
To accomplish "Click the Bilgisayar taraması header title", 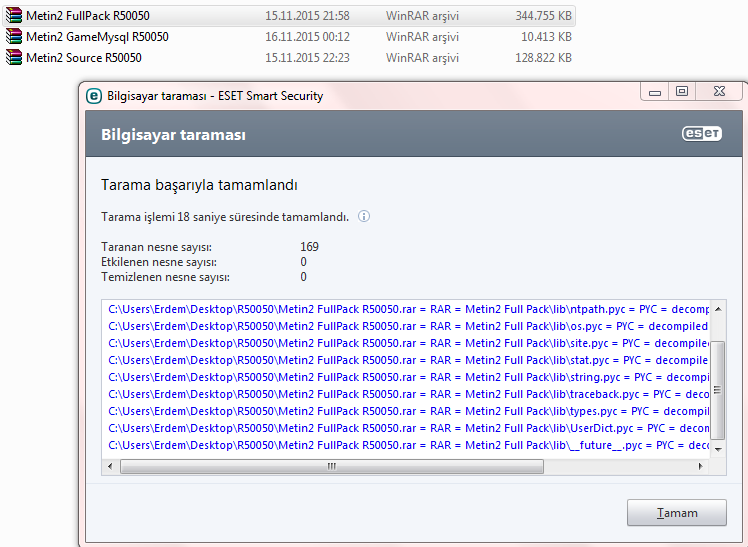I will click(x=173, y=134).
